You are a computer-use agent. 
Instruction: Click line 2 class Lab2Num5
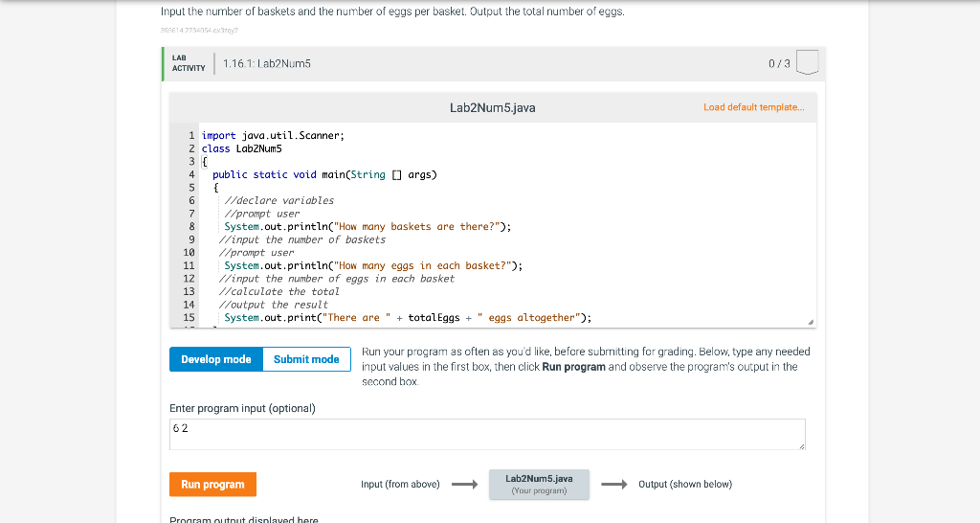(242, 148)
